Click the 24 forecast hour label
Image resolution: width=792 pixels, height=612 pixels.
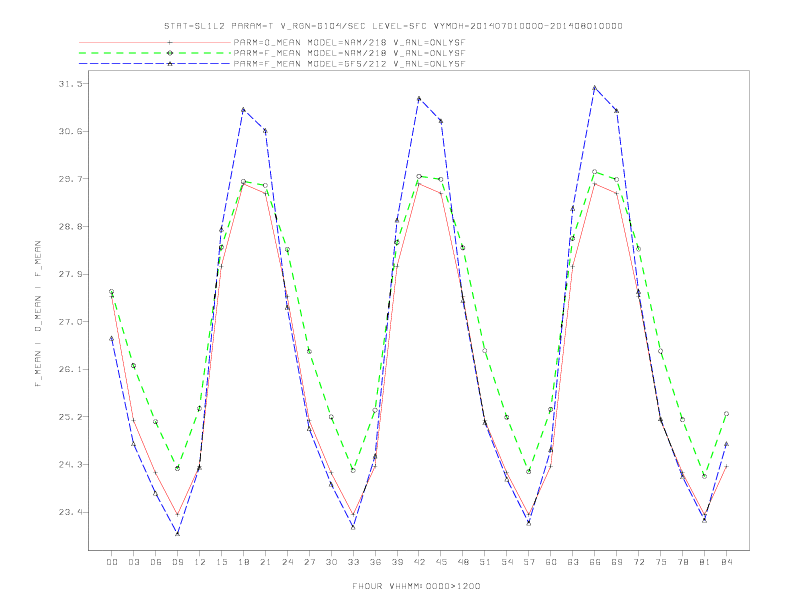point(287,562)
